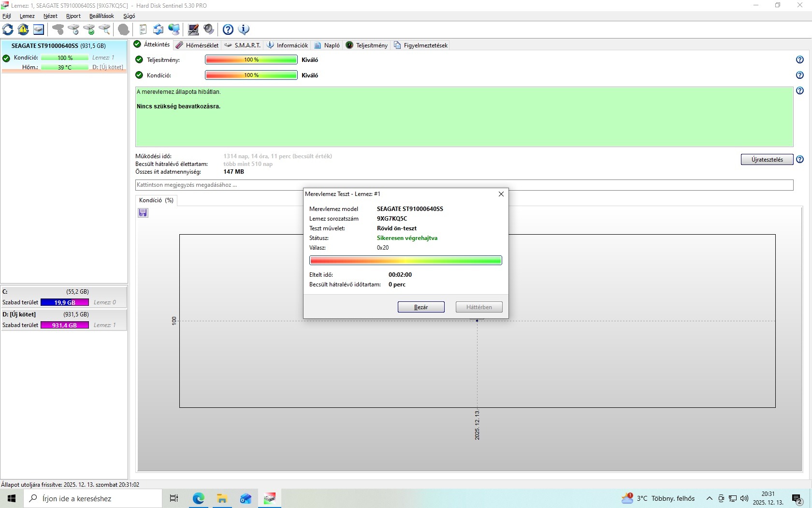This screenshot has width=812, height=508.
Task: Click the status bar 'Állapot utoljára frissítve' text
Action: [70, 484]
